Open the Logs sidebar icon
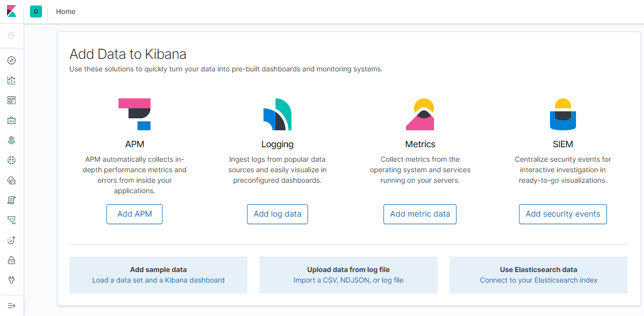The height and width of the screenshot is (316, 644). [11, 200]
